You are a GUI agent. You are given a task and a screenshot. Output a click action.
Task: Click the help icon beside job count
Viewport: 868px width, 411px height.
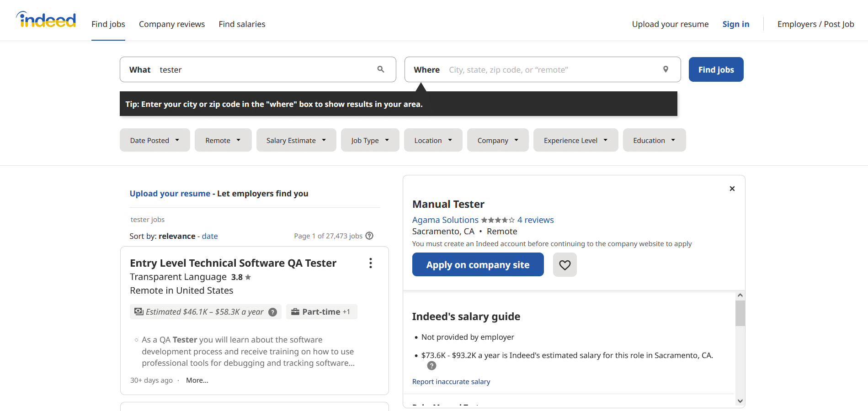(369, 236)
